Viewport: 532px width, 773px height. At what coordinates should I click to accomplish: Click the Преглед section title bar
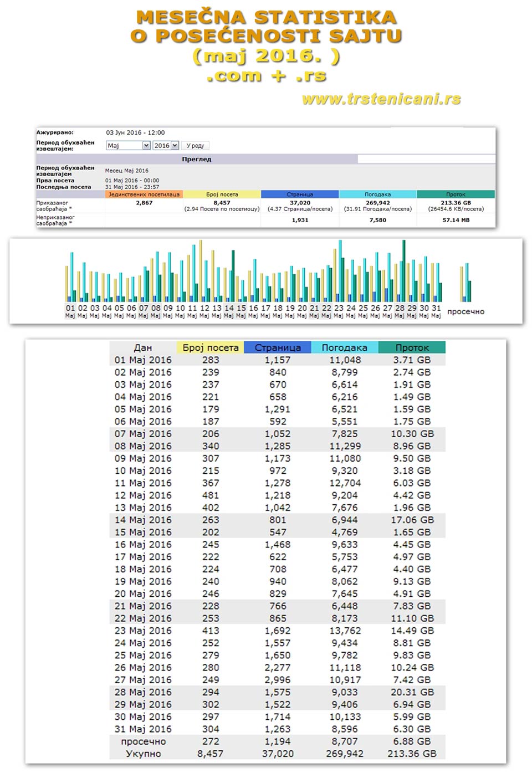[197, 159]
